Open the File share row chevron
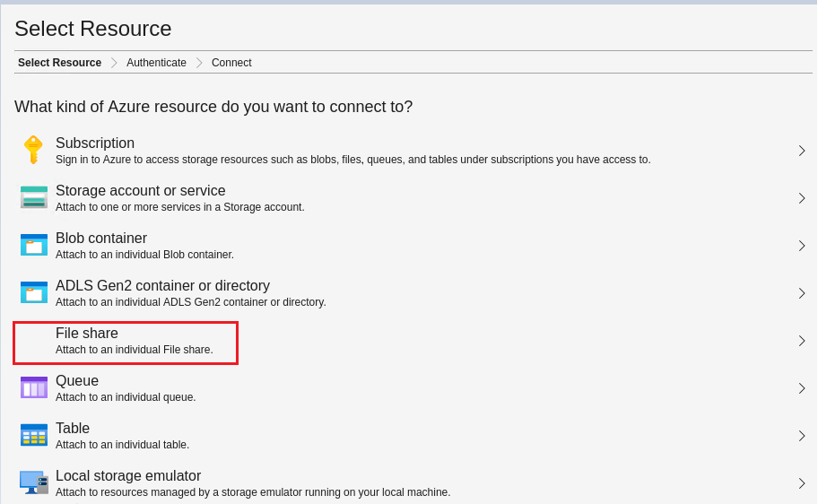818x504 pixels. pos(802,341)
